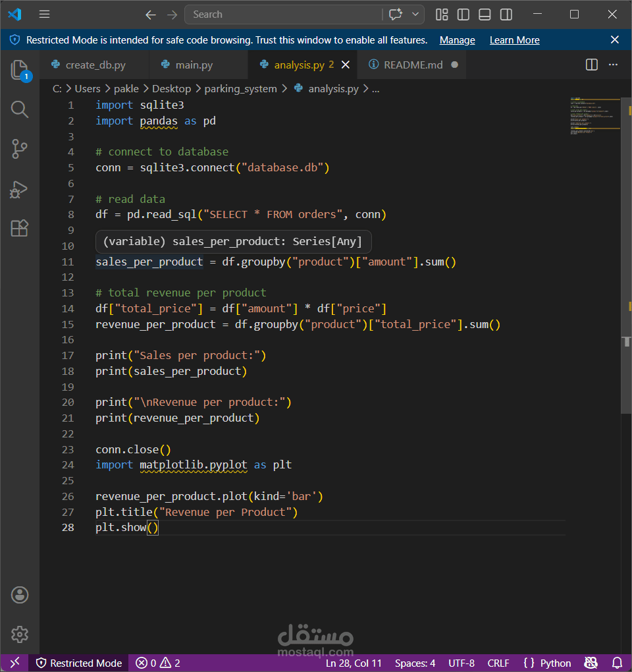632x672 pixels.
Task: Open the Extensions view
Action: (19, 228)
